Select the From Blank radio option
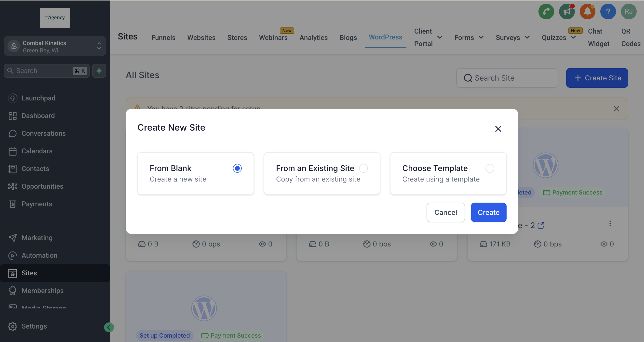 coord(237,168)
